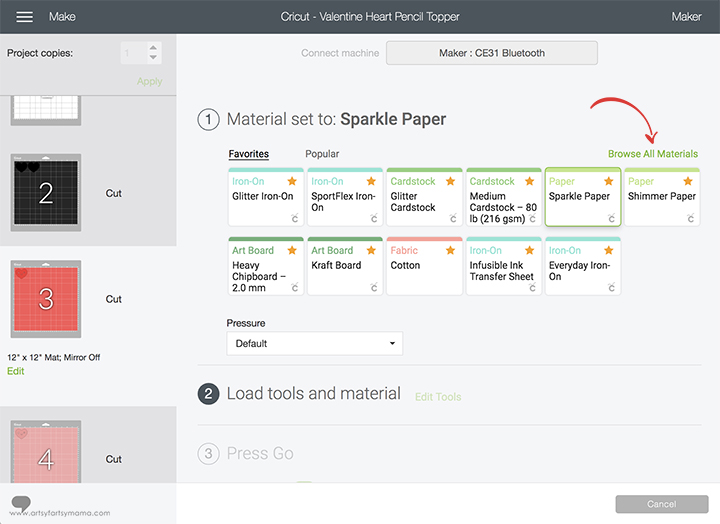Select the black mat 2 thumbnail
The height and width of the screenshot is (524, 720).
coord(46,192)
